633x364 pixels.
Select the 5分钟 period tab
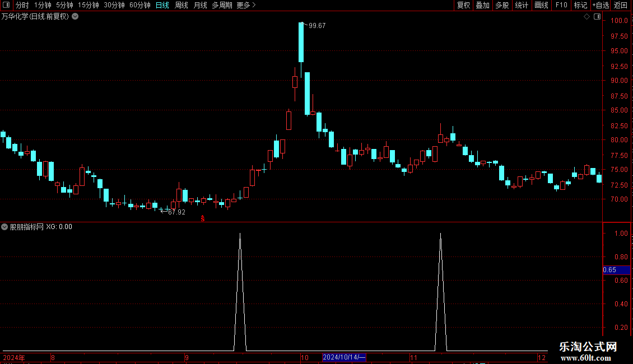[x=64, y=5]
